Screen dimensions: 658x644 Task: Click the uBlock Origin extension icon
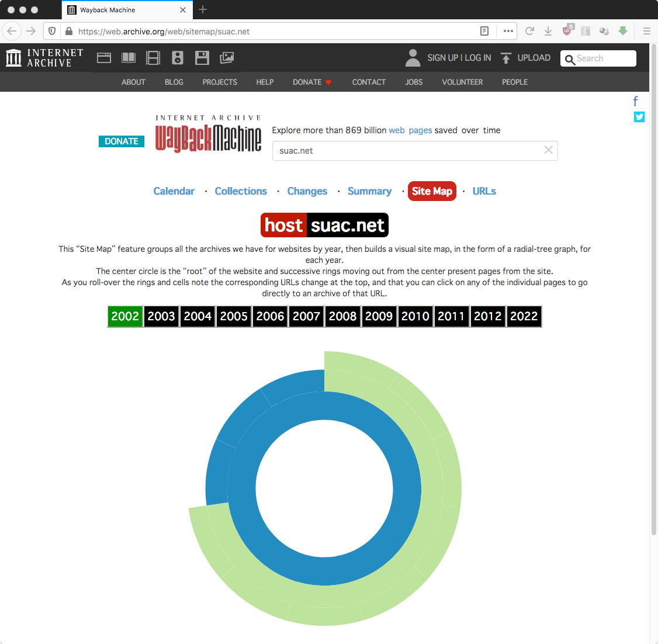pyautogui.click(x=567, y=30)
